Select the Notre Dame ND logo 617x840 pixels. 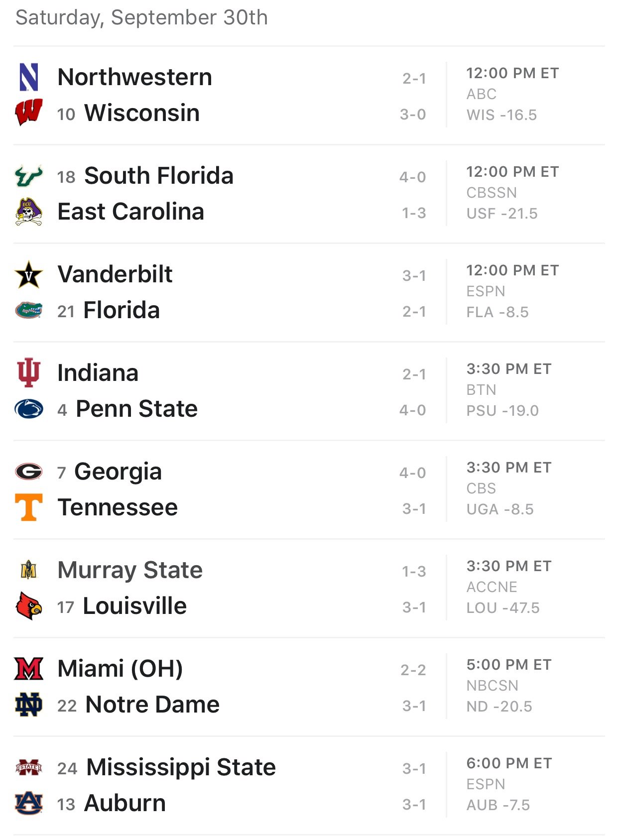click(x=29, y=705)
